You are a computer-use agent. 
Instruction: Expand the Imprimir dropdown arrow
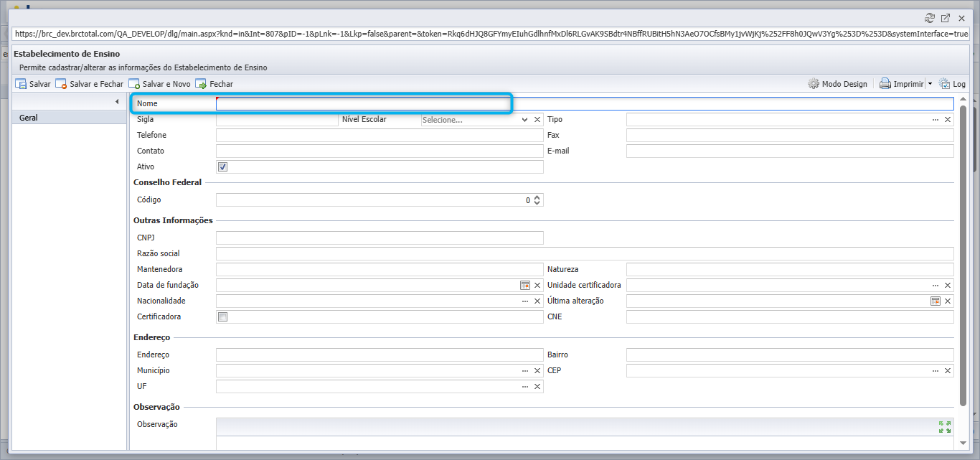pos(930,84)
